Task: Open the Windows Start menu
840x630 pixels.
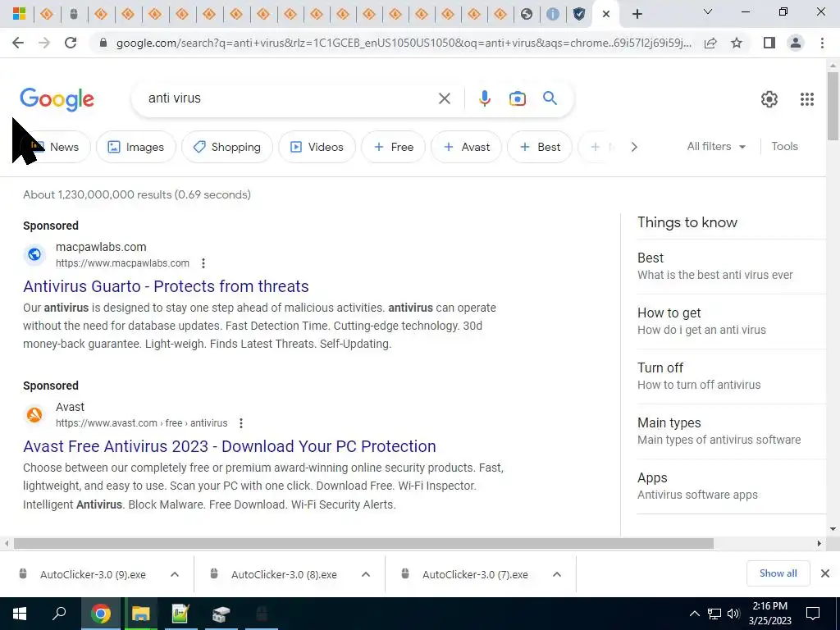Action: 20,614
